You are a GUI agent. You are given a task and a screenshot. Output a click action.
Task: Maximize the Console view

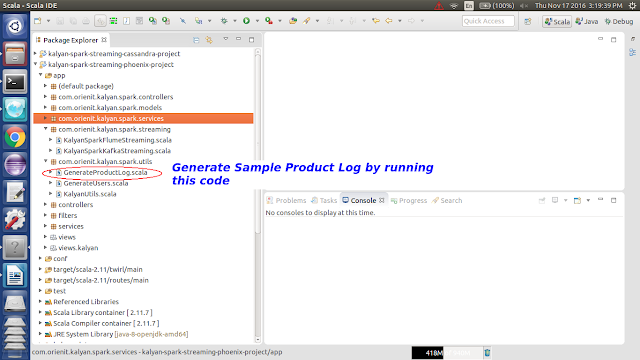coord(613,200)
